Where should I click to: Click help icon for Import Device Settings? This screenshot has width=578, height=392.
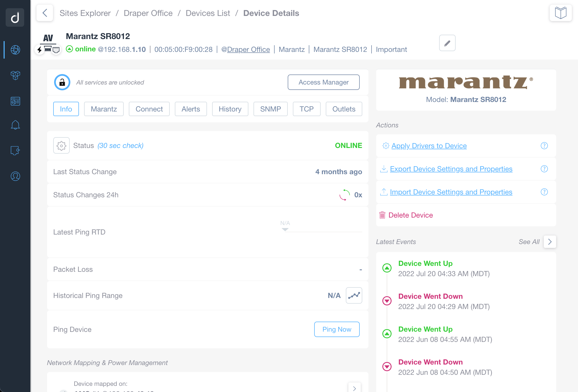pyautogui.click(x=544, y=192)
